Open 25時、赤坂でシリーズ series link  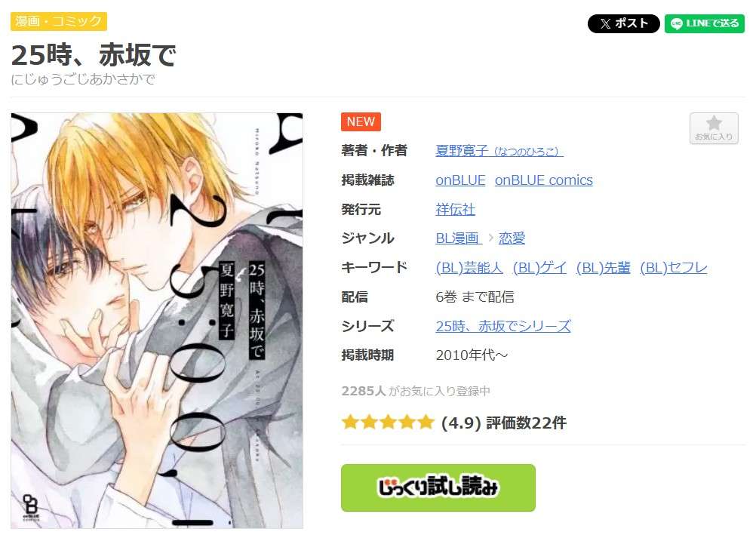503,326
